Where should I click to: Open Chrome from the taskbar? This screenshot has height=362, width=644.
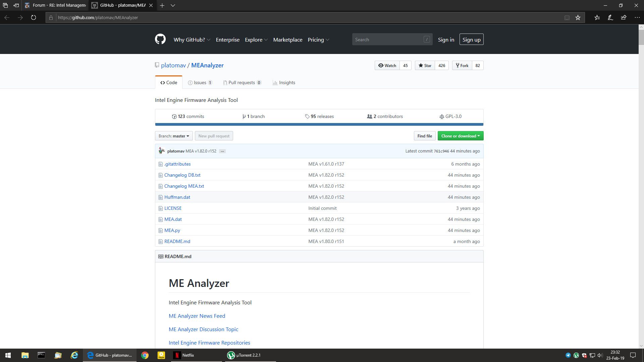click(145, 355)
